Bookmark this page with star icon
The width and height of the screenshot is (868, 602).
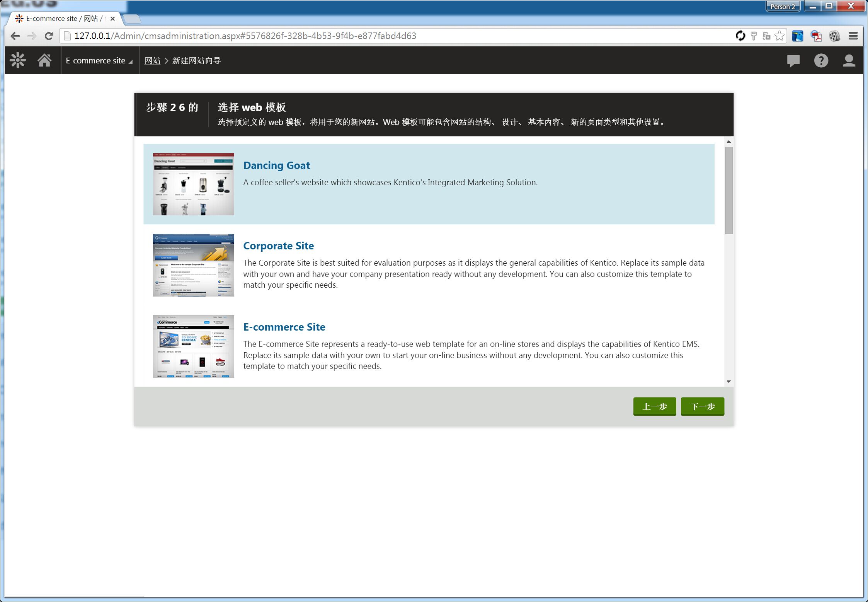point(779,36)
